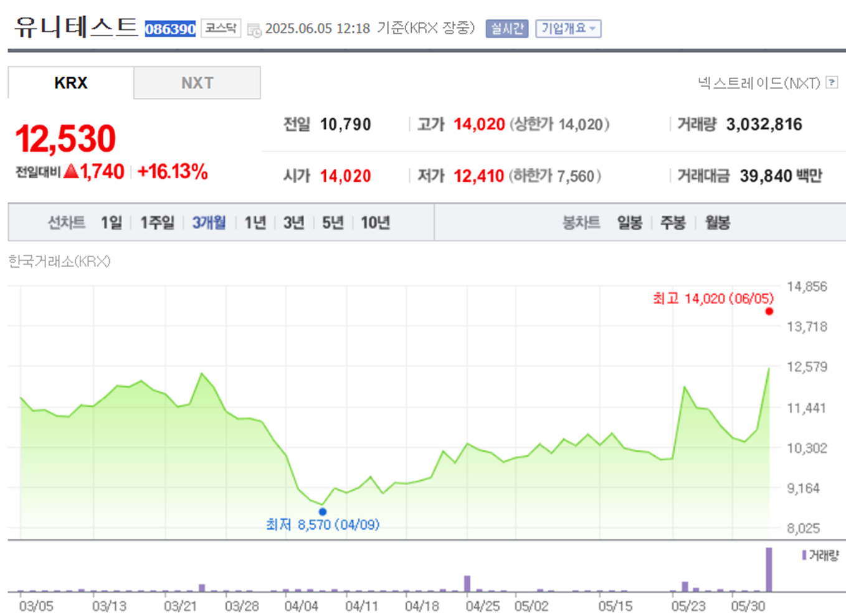Image resolution: width=846 pixels, height=616 pixels.
Task: Open the 기업개요 dropdown
Action: click(568, 29)
